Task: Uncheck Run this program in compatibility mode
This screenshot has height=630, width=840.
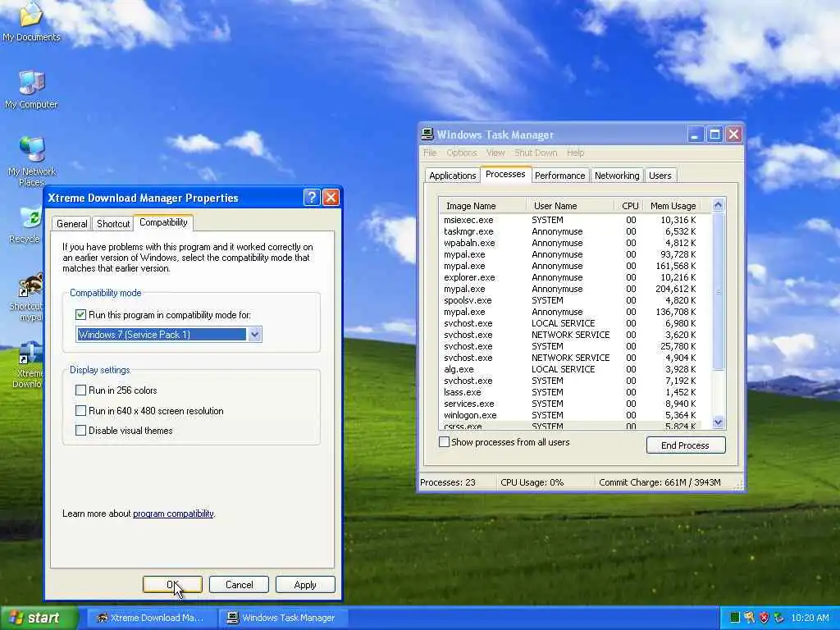Action: [81, 315]
